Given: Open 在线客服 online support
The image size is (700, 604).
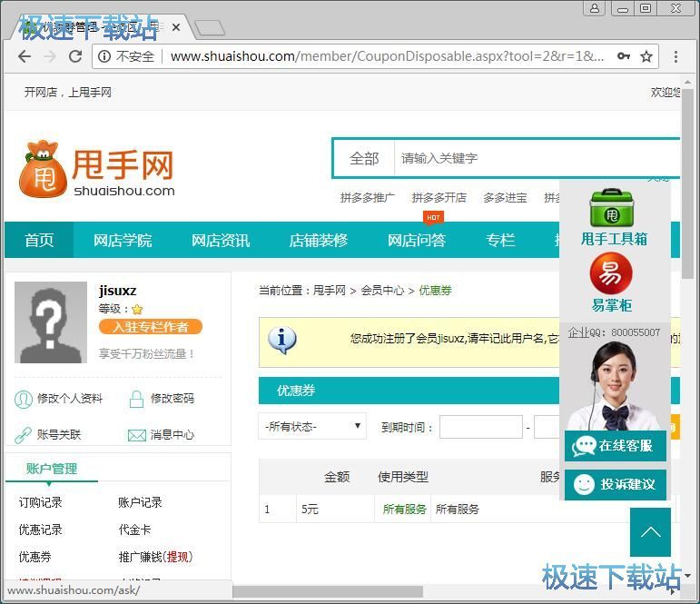Looking at the screenshot, I should 616,446.
